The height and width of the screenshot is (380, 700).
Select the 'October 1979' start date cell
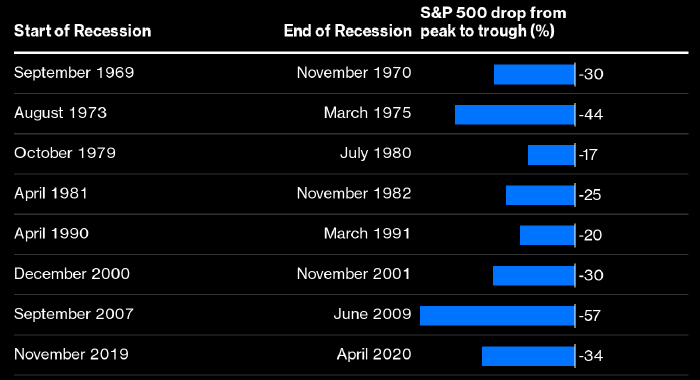(x=65, y=153)
